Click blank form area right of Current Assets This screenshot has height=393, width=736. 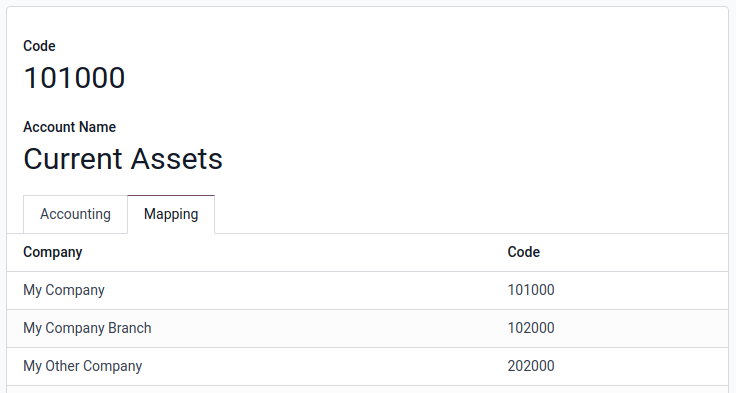click(x=469, y=159)
